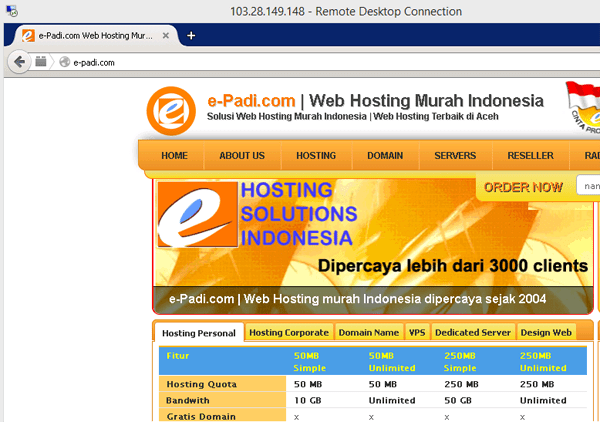Click the 50 GB bandwidth value

(458, 401)
